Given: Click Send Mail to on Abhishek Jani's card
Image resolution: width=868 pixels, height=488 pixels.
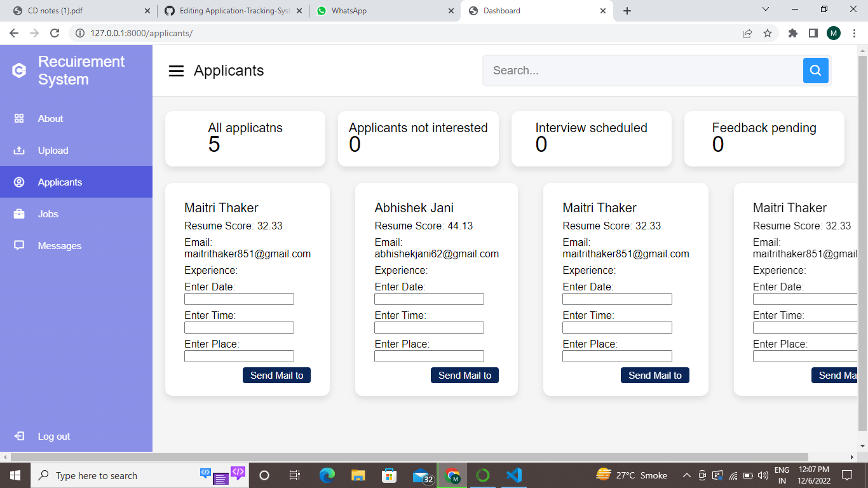Looking at the screenshot, I should pyautogui.click(x=465, y=375).
